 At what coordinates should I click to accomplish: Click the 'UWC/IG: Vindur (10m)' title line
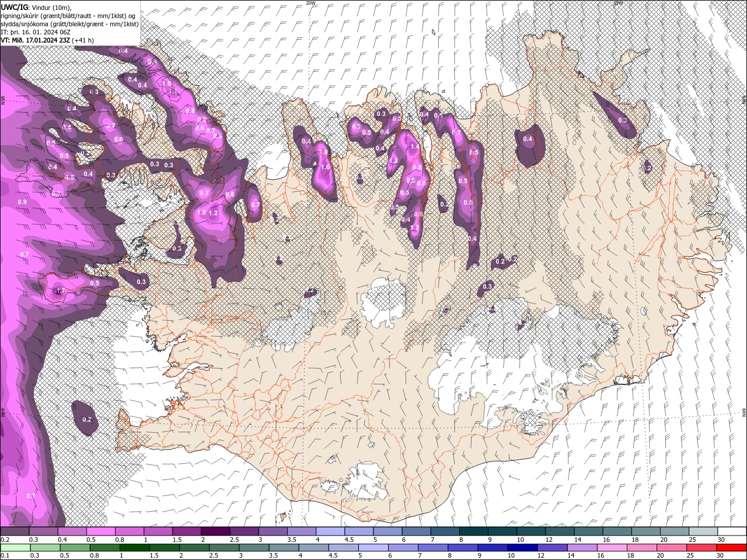[36, 6]
